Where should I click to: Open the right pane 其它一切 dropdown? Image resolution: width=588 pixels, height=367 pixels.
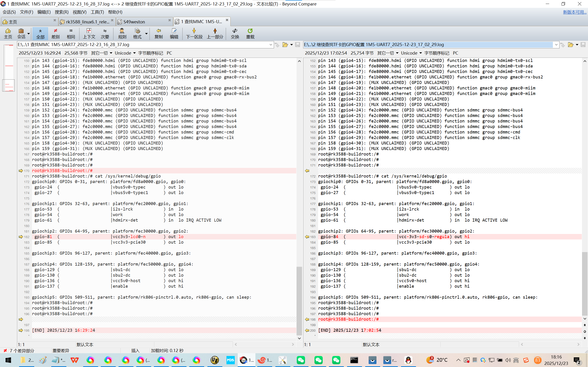387,53
